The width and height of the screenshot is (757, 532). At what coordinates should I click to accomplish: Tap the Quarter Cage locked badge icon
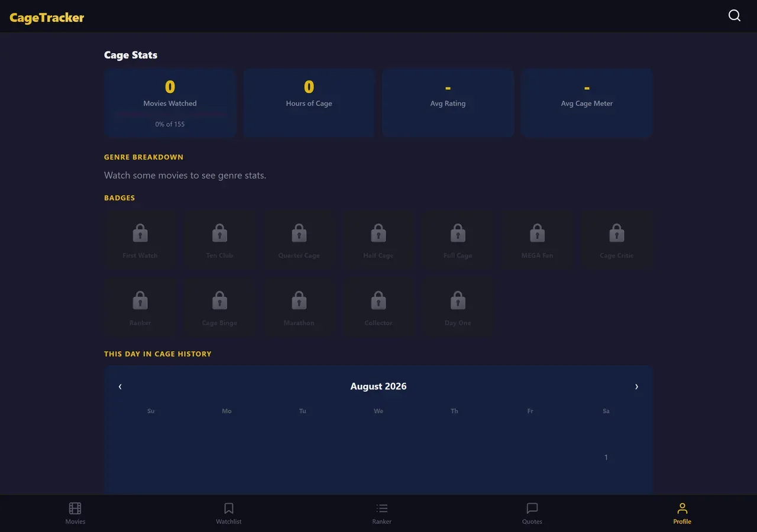(x=299, y=233)
